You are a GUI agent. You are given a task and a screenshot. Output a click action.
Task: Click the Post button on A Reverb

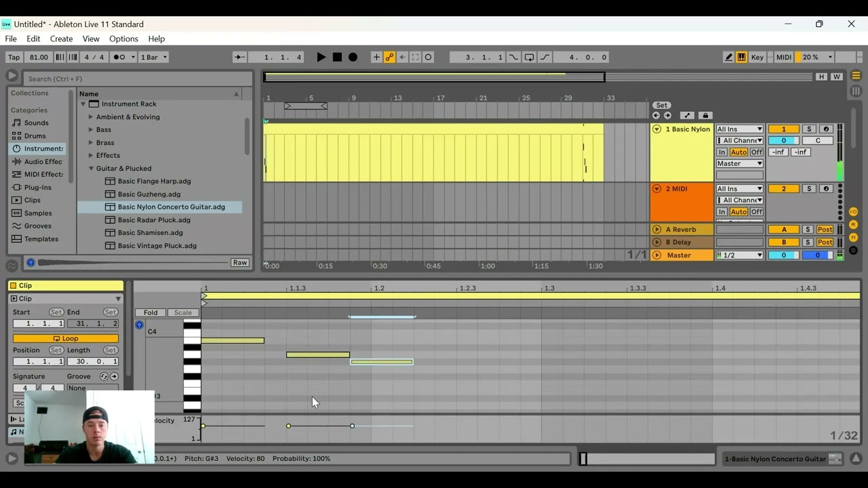coord(825,229)
